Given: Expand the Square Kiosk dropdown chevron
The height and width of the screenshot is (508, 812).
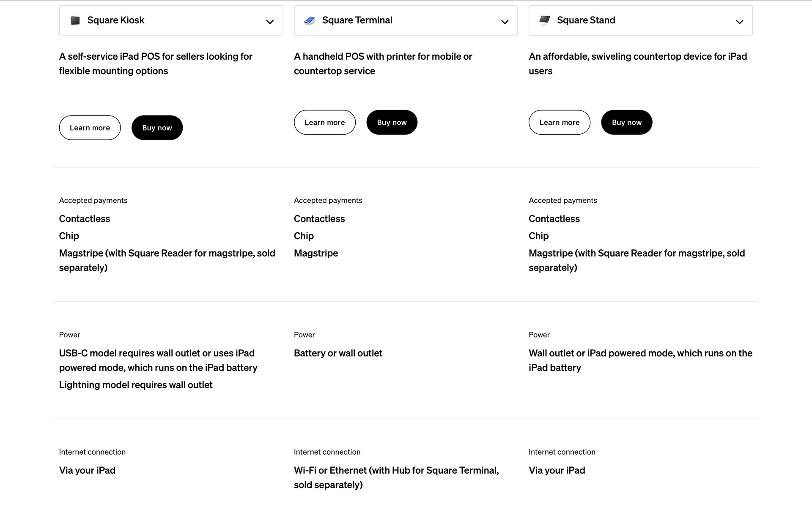Looking at the screenshot, I should (x=270, y=22).
